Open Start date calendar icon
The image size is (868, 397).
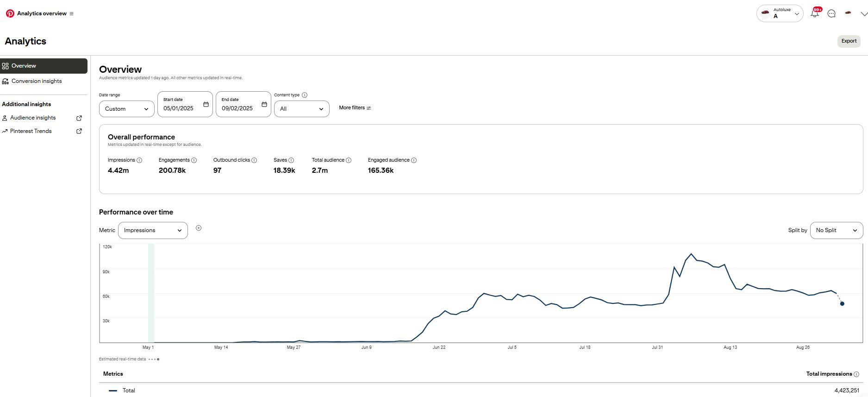(206, 104)
